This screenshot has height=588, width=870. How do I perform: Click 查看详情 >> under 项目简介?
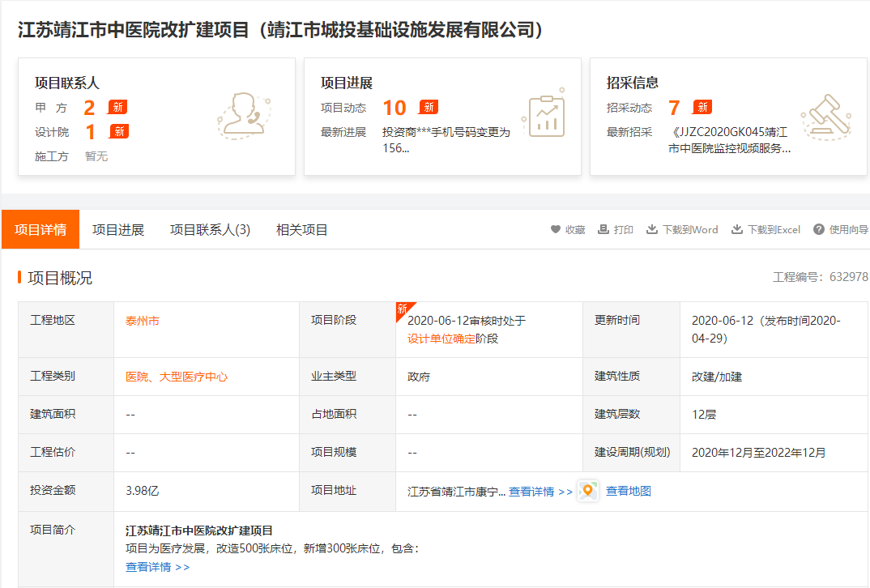(158, 567)
